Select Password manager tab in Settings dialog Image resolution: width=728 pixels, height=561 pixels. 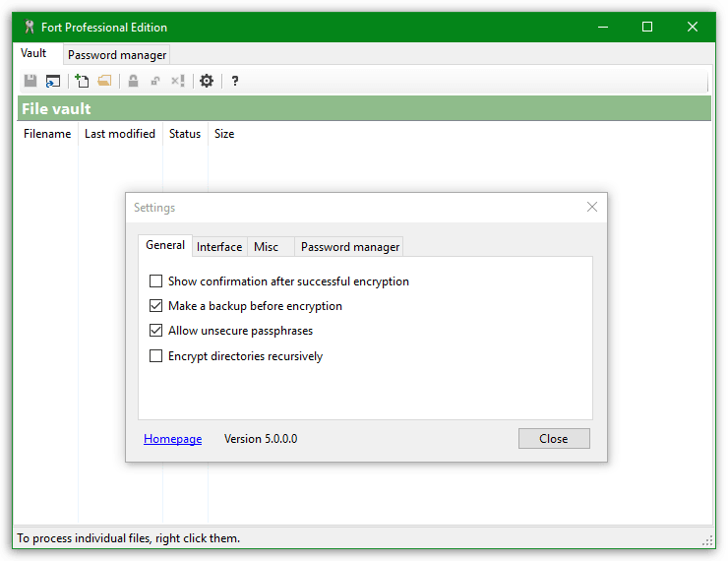click(x=350, y=247)
